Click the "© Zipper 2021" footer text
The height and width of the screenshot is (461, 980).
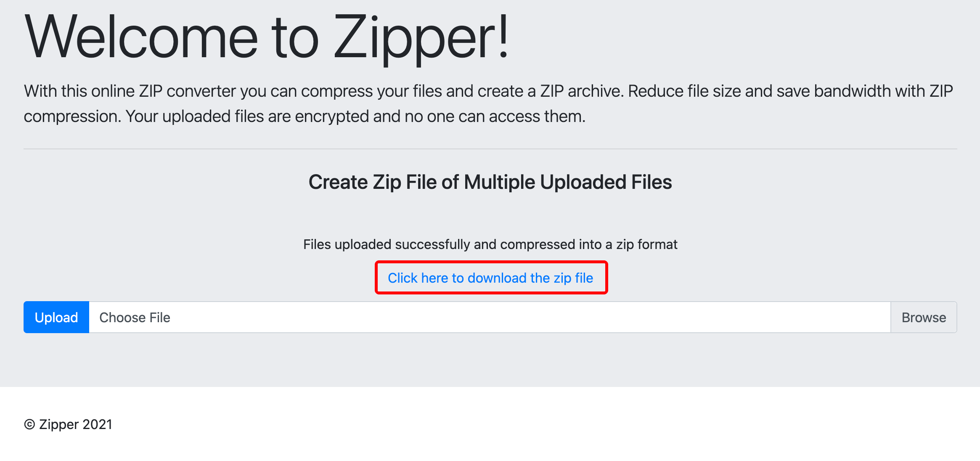tap(68, 424)
